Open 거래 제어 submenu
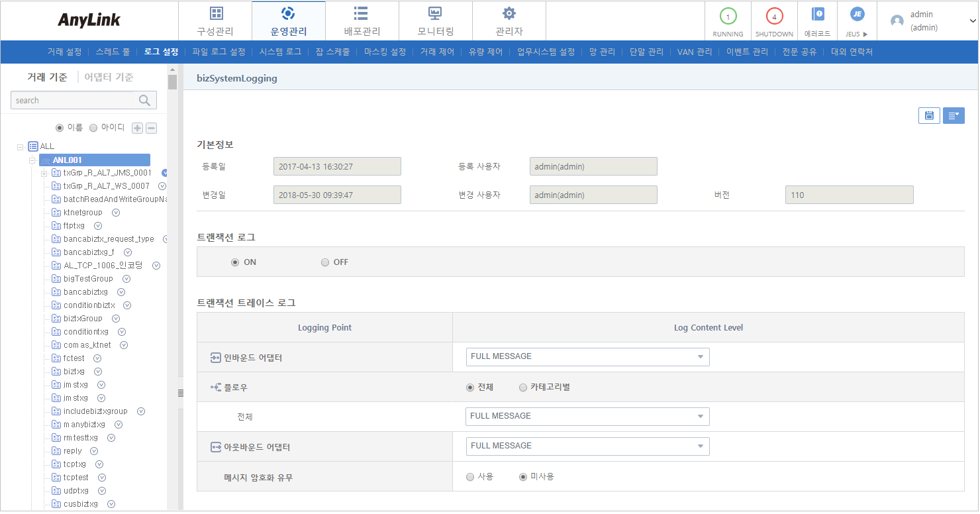This screenshot has height=514, width=980. 437,52
